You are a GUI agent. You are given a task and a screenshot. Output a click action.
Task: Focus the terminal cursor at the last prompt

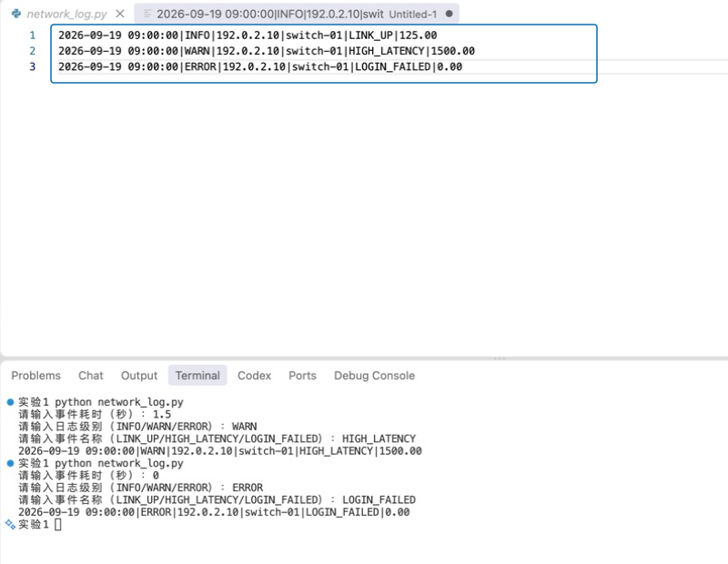coord(58,525)
